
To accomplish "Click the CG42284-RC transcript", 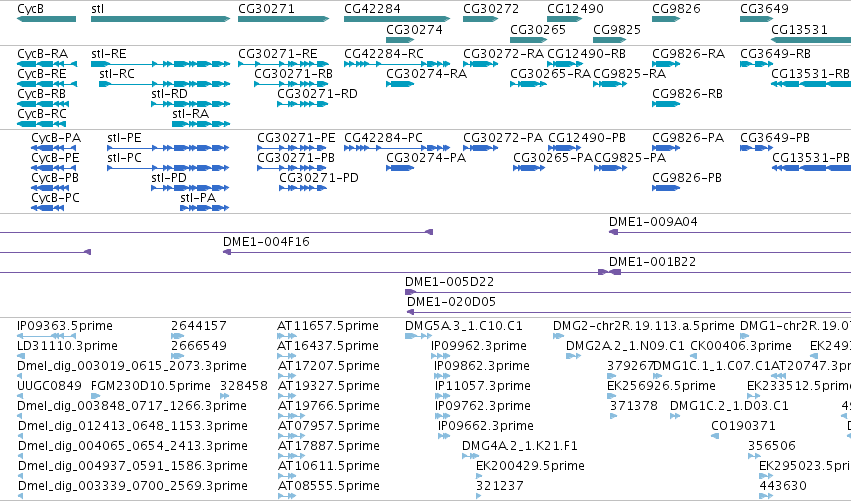I will [397, 64].
